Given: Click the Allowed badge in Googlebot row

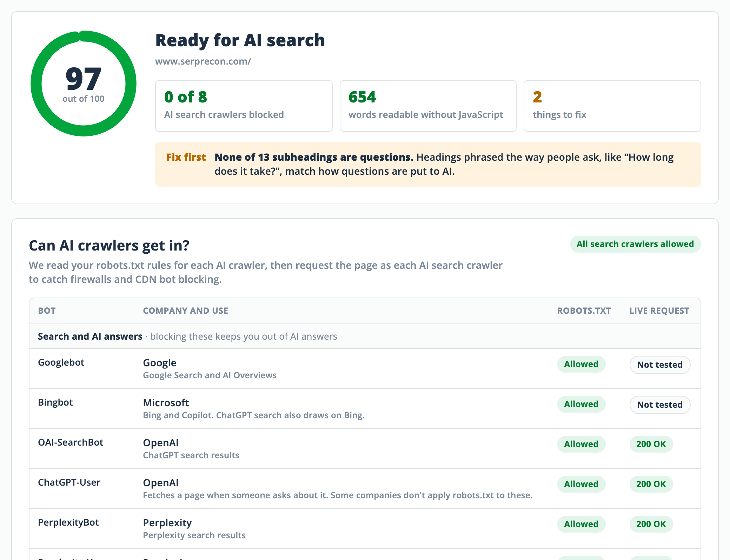Looking at the screenshot, I should coord(581,364).
